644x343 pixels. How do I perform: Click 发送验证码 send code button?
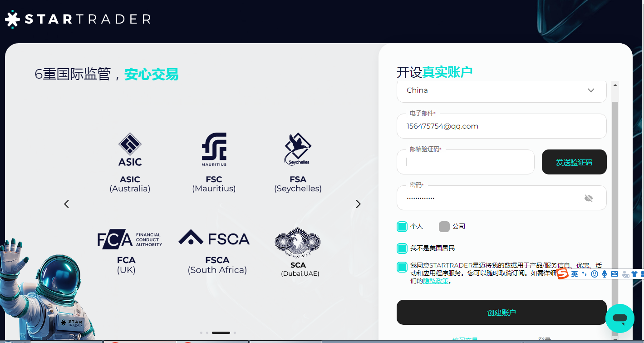coord(574,162)
